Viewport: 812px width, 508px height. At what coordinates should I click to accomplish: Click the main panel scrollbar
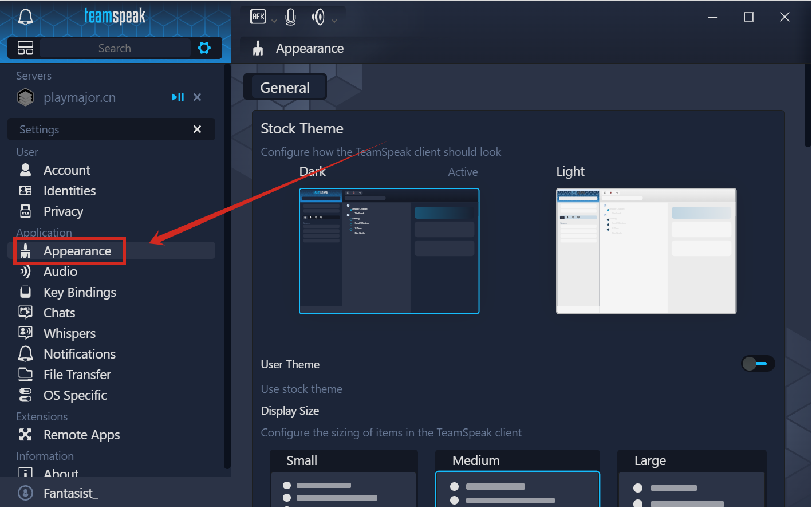[808, 106]
